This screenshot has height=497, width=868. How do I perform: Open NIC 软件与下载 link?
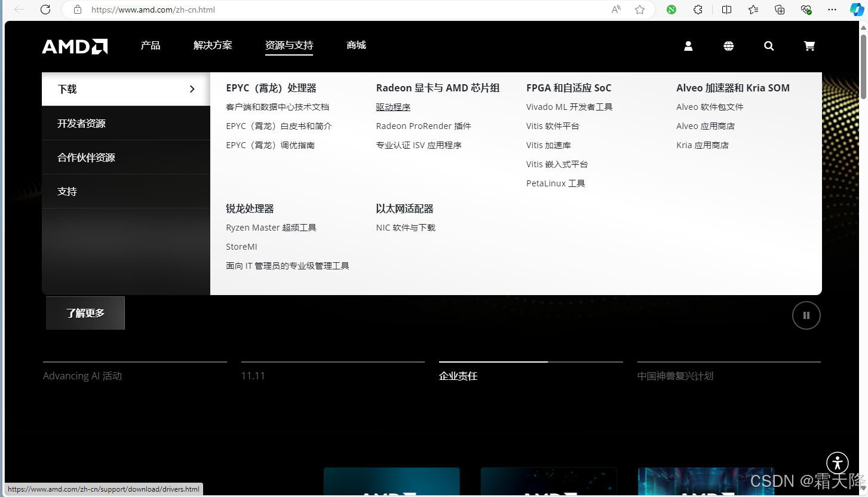pyautogui.click(x=406, y=228)
